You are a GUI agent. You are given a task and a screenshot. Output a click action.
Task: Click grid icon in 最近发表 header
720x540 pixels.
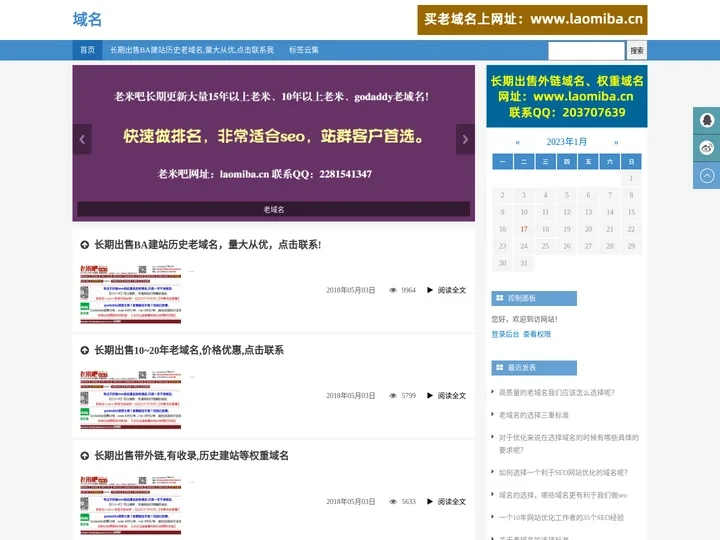point(500,367)
